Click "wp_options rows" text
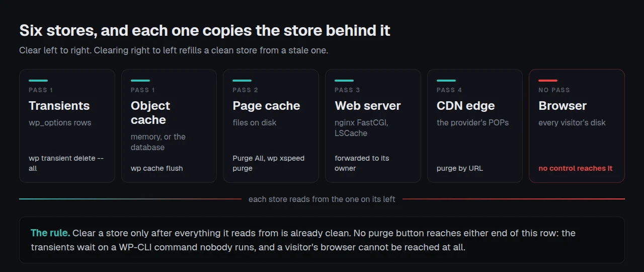Image resolution: width=644 pixels, height=272 pixels. pos(60,122)
